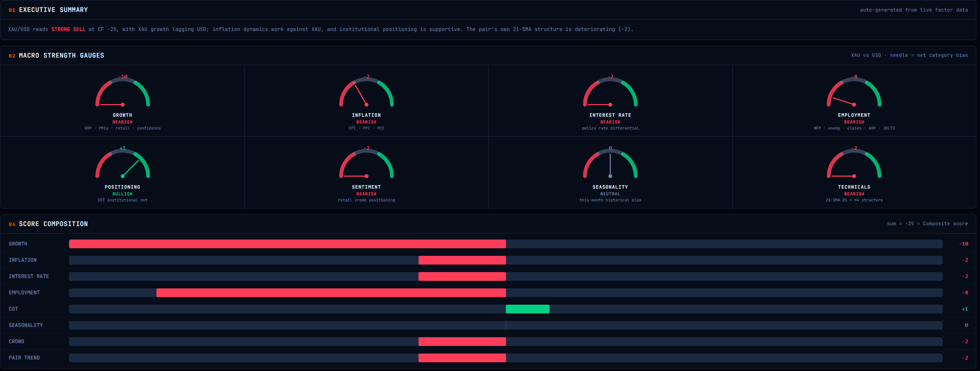The width and height of the screenshot is (980, 371).
Task: Click the 'PAIR TREND' row label
Action: click(x=24, y=358)
